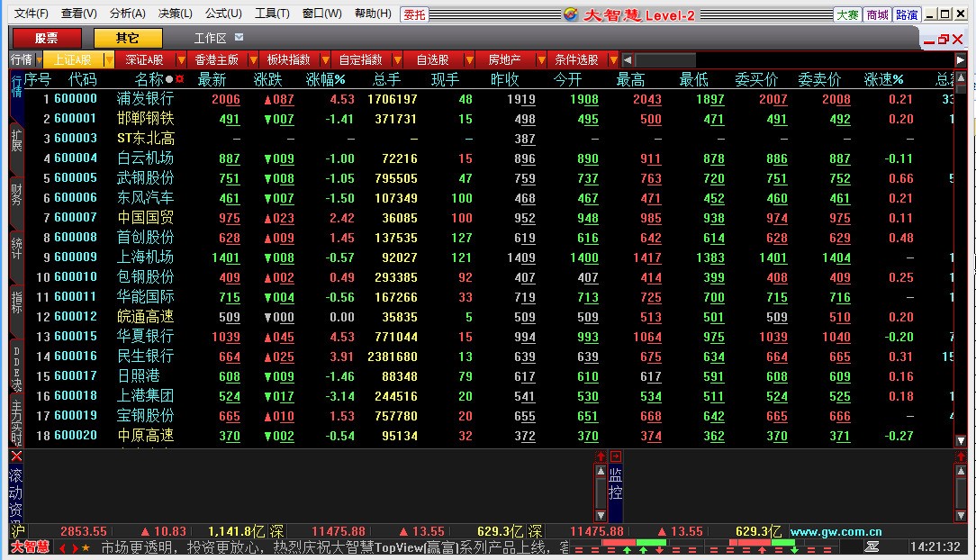
Task: Open the 分析(A) menu
Action: tap(127, 14)
